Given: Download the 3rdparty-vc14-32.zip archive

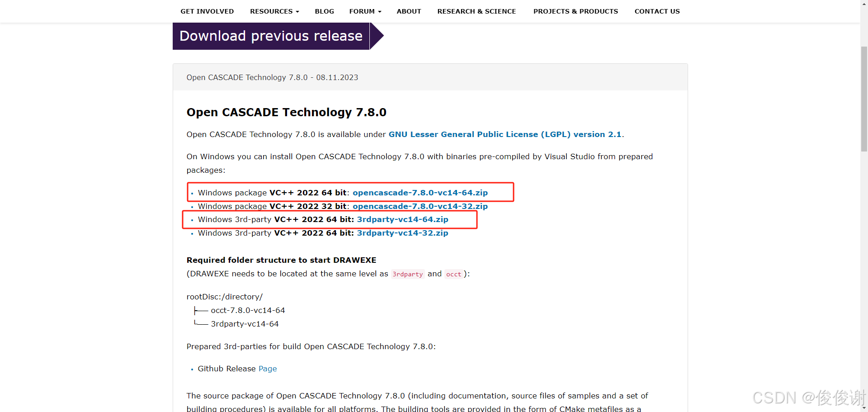Looking at the screenshot, I should (402, 233).
